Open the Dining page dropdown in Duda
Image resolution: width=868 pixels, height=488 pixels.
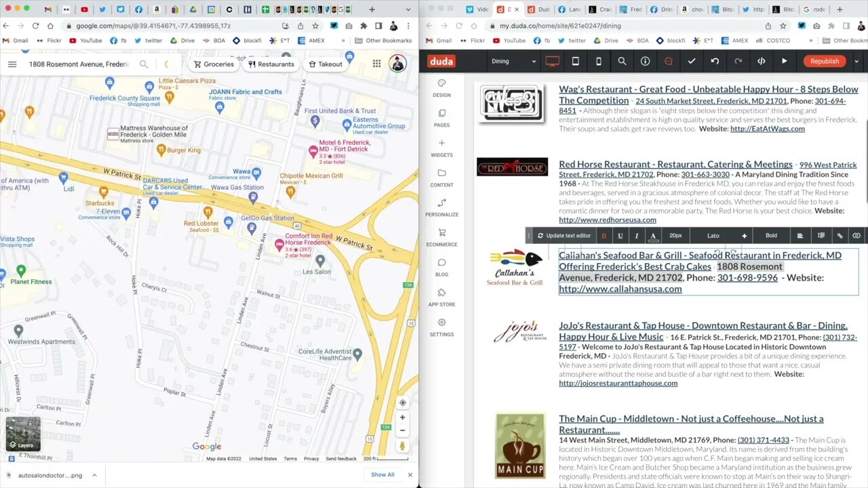(x=513, y=61)
